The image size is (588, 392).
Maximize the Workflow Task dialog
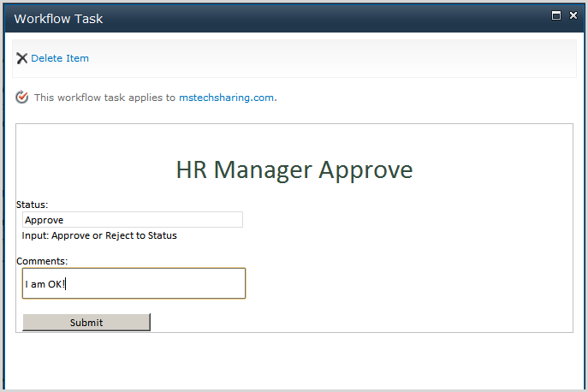click(556, 15)
